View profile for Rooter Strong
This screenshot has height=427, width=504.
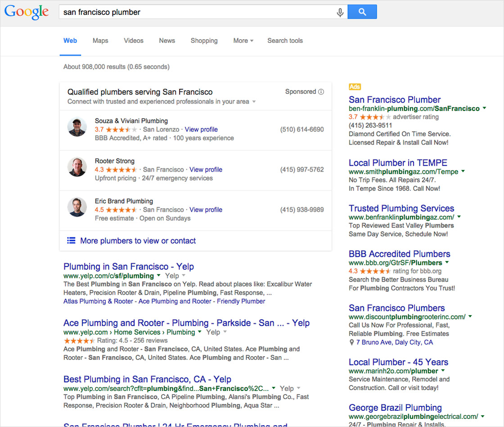pos(206,169)
